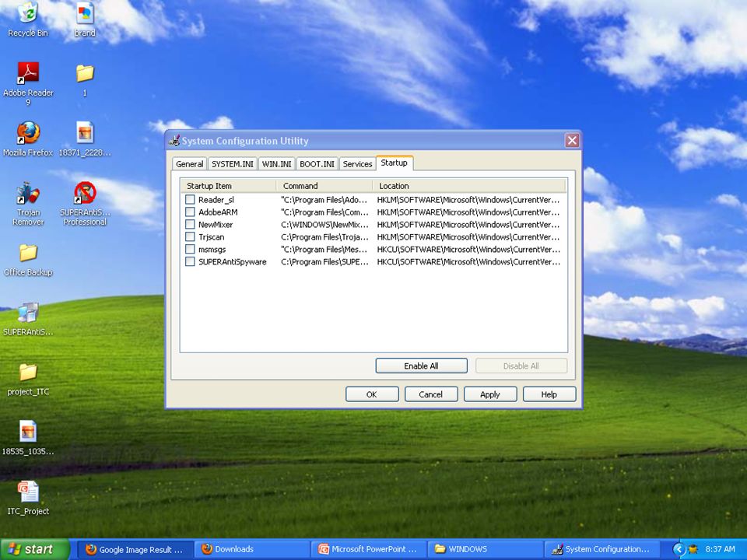This screenshot has height=560, width=747.
Task: Switch to Google Image Result taskbar item
Action: click(x=135, y=549)
